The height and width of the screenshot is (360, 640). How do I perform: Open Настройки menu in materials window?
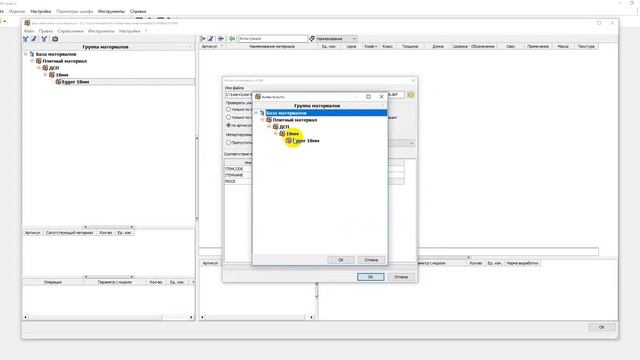pyautogui.click(x=130, y=31)
